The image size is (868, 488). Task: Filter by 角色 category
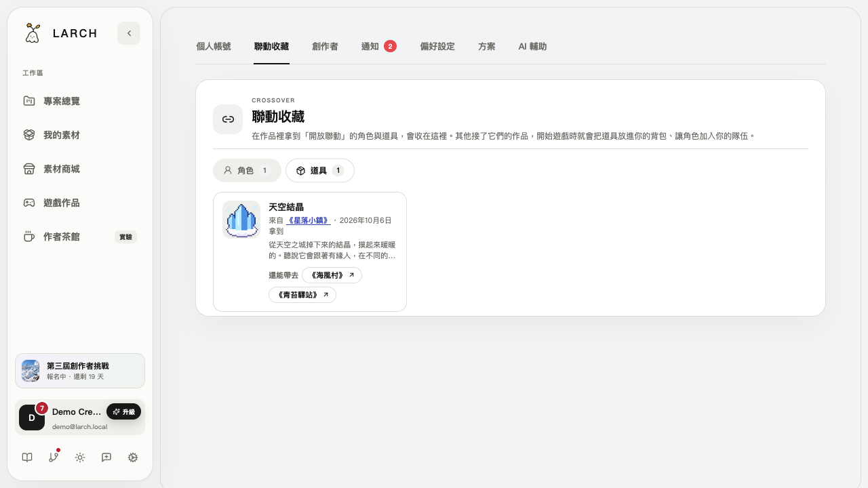click(247, 171)
